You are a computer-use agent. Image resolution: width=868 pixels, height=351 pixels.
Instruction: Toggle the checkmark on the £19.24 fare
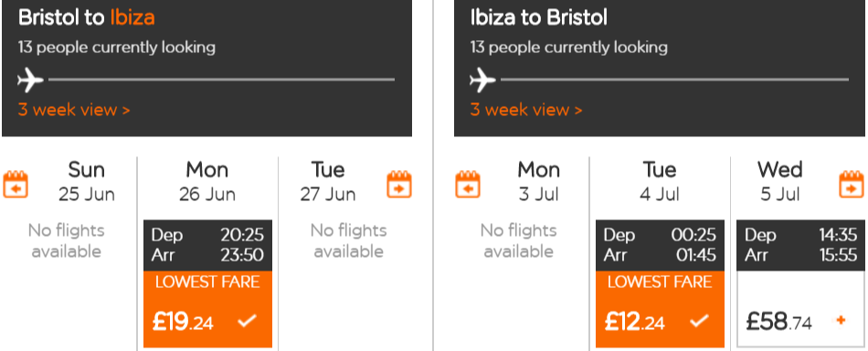247,321
